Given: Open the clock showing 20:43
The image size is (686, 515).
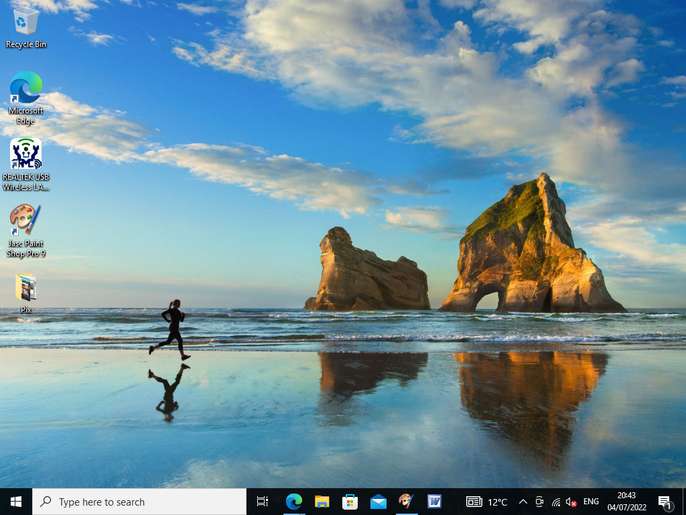Looking at the screenshot, I should [626, 501].
